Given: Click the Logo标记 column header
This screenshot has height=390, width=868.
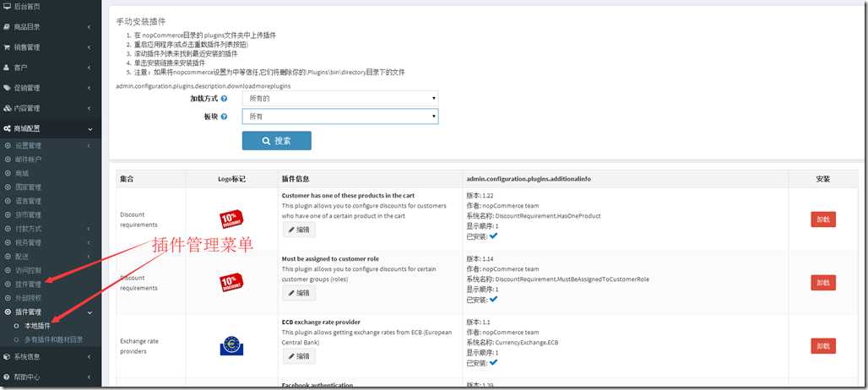Looking at the screenshot, I should (231, 179).
